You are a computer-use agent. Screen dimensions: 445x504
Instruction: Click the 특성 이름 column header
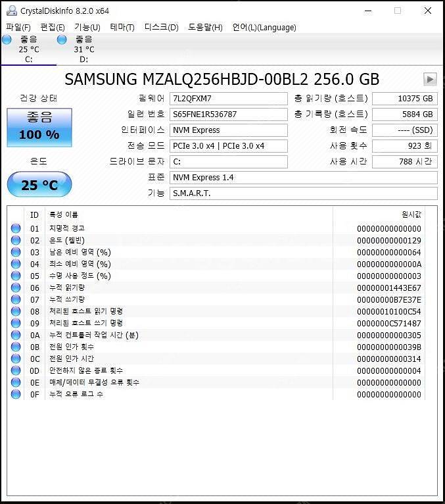click(64, 214)
